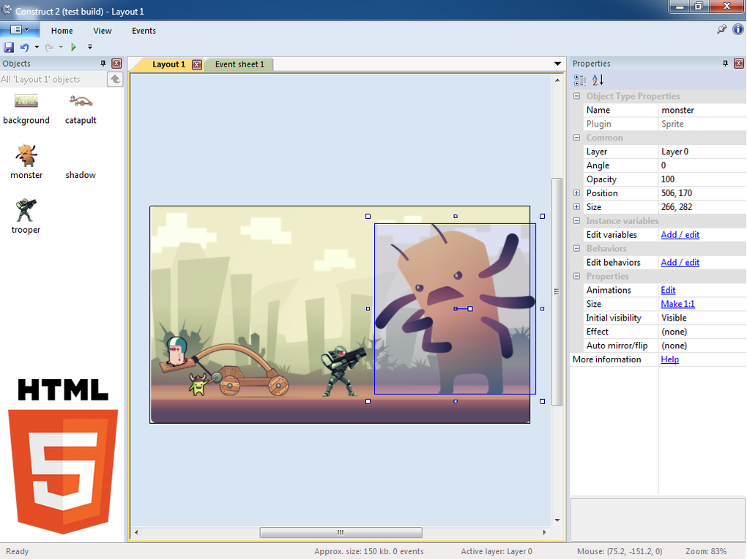
Task: Click the Make 1:1 size link
Action: 677,303
